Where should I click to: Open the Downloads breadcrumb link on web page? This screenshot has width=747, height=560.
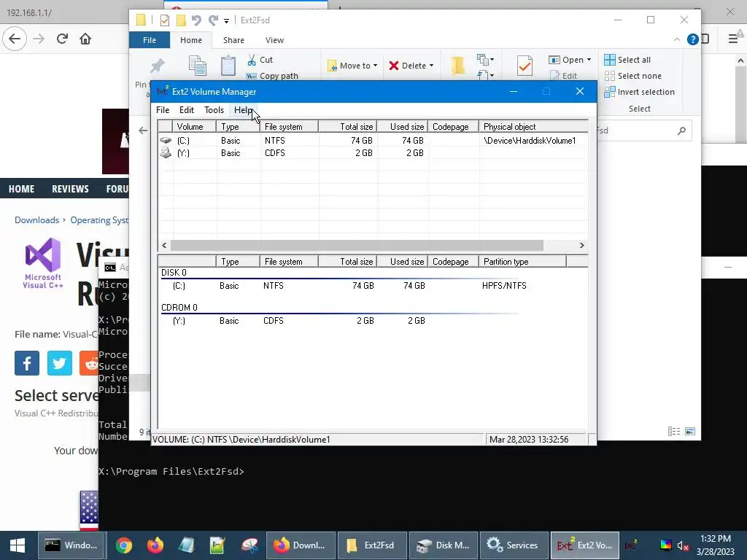pos(36,220)
